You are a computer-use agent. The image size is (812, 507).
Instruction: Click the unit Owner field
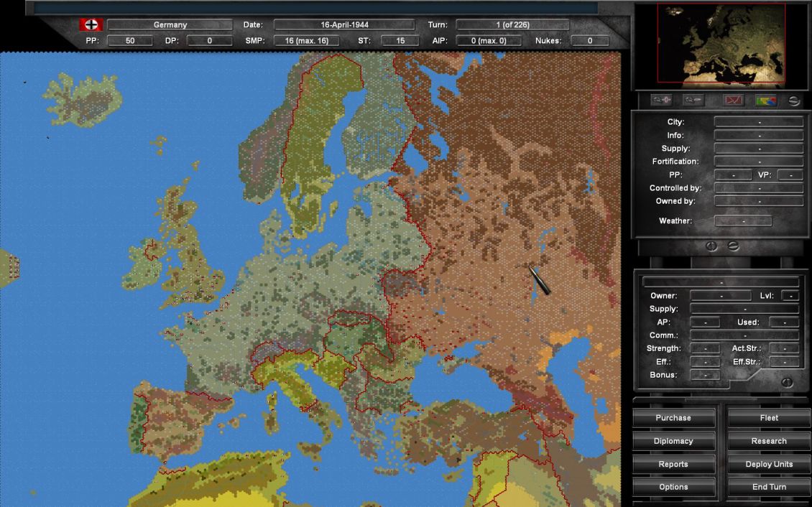click(720, 295)
